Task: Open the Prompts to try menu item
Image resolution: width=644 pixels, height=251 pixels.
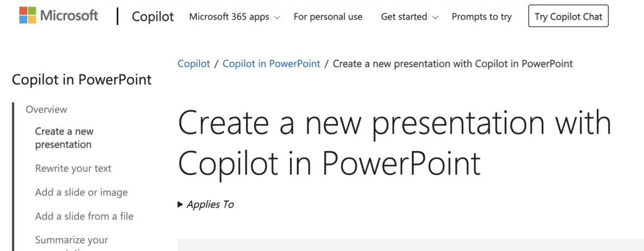Action: click(x=481, y=17)
